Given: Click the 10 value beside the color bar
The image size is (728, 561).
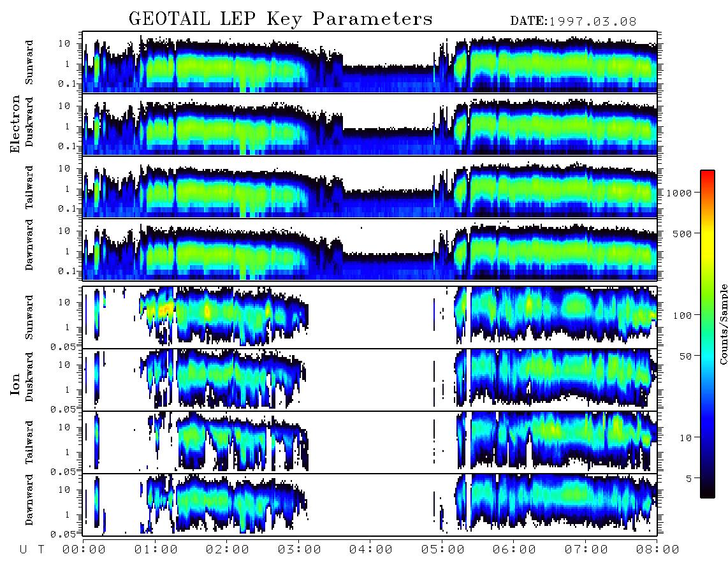Looking at the screenshot, I should [685, 437].
